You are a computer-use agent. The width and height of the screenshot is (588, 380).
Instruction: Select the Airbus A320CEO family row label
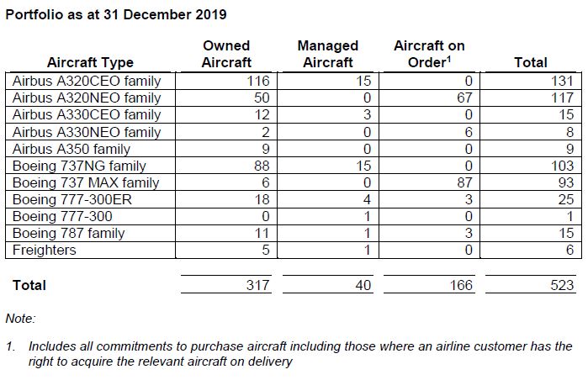[x=87, y=81]
